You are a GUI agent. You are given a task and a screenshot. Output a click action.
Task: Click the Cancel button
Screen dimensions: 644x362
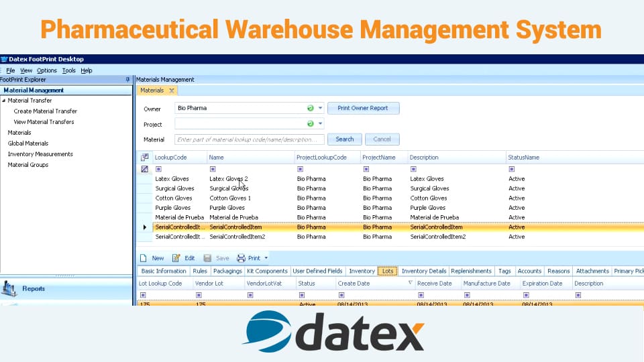tap(382, 139)
